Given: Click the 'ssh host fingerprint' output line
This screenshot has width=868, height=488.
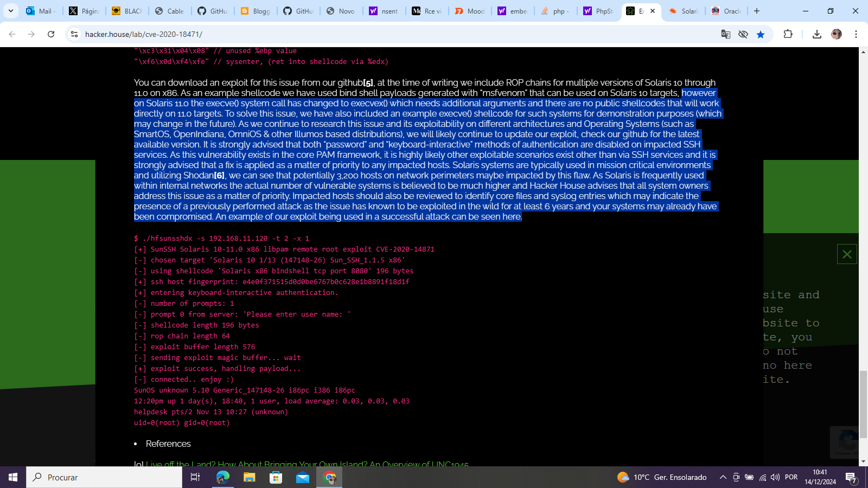Looking at the screenshot, I should point(272,282).
